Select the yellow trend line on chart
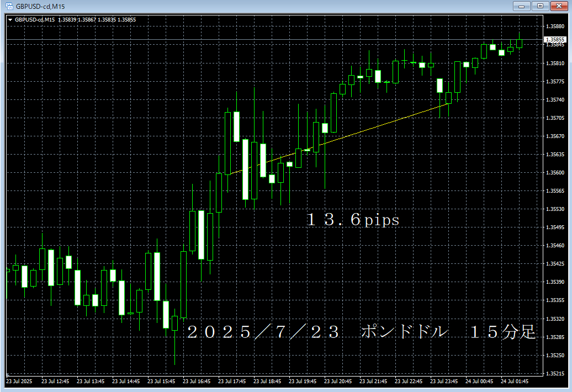This screenshot has width=572, height=392. tap(339, 139)
